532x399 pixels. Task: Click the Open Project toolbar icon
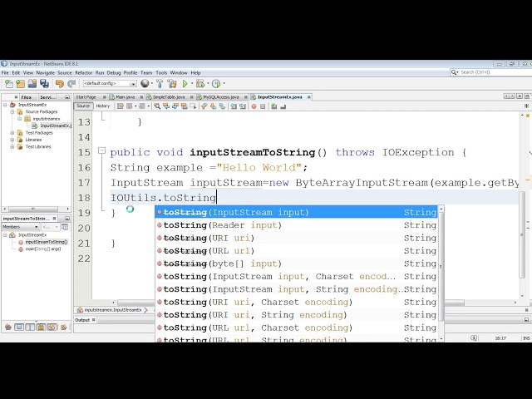(32, 83)
